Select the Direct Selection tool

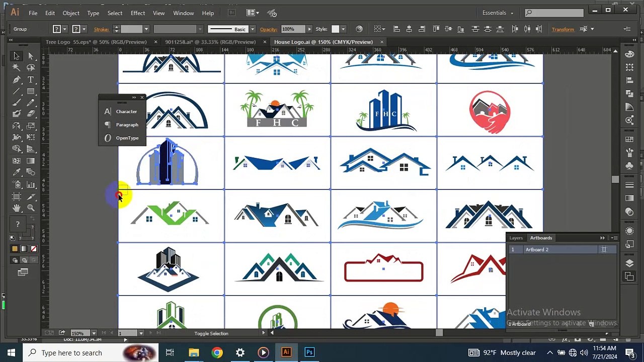tap(31, 56)
